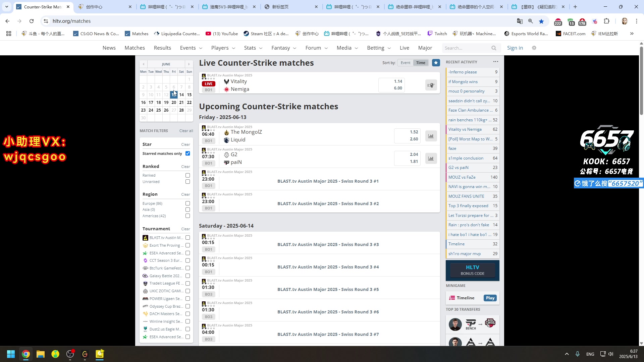644x362 pixels.
Task: Click the Chrome icon in the taskbar
Action: 26,354
